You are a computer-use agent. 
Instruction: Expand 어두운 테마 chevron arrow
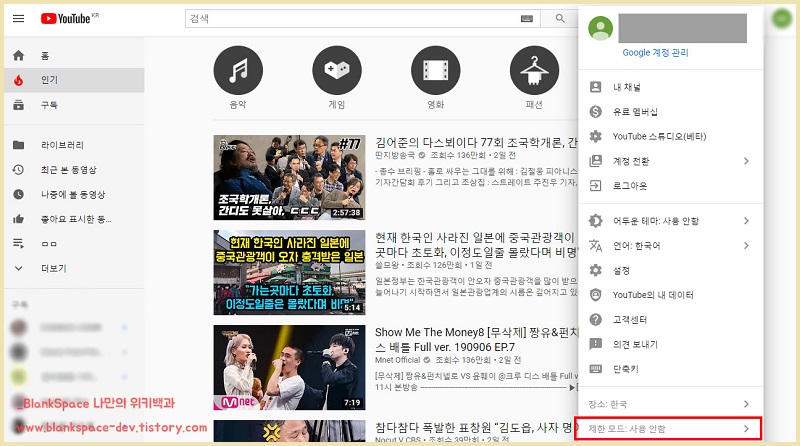tap(746, 220)
